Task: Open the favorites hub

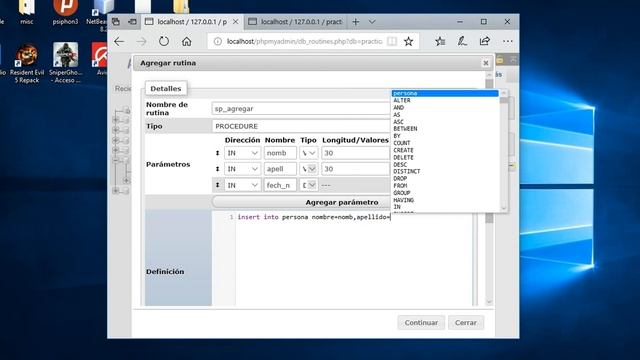Action: tap(440, 41)
